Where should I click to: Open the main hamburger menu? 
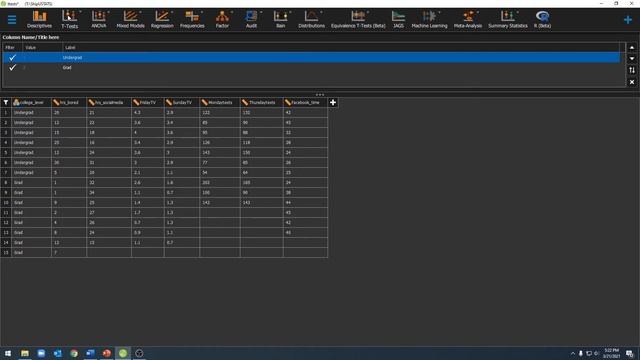click(12, 19)
